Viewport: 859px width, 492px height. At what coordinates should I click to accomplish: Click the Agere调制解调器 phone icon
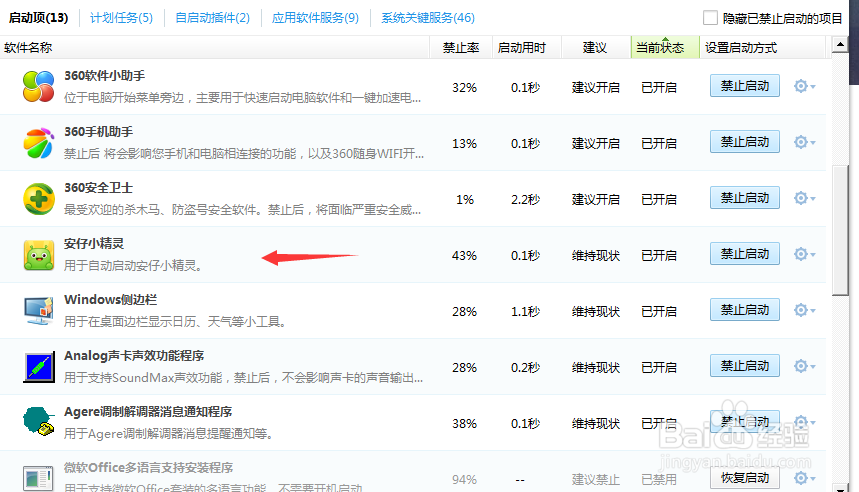coord(38,421)
